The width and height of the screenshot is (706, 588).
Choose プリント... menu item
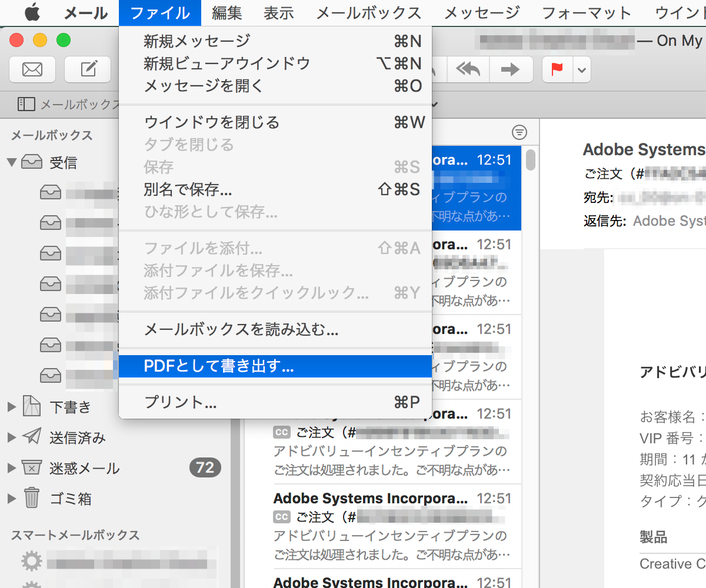coord(275,403)
